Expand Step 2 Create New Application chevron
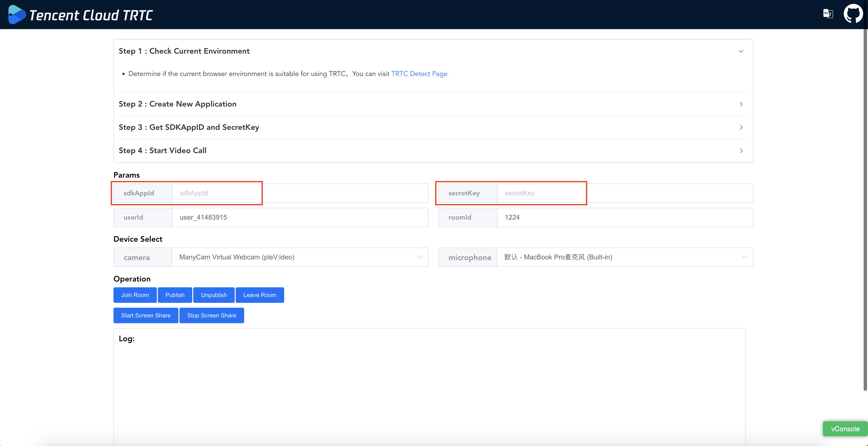868x446 pixels. click(741, 104)
